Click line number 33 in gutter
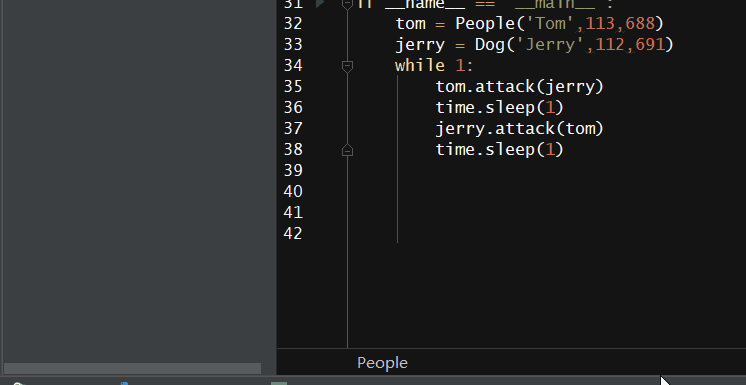 293,44
